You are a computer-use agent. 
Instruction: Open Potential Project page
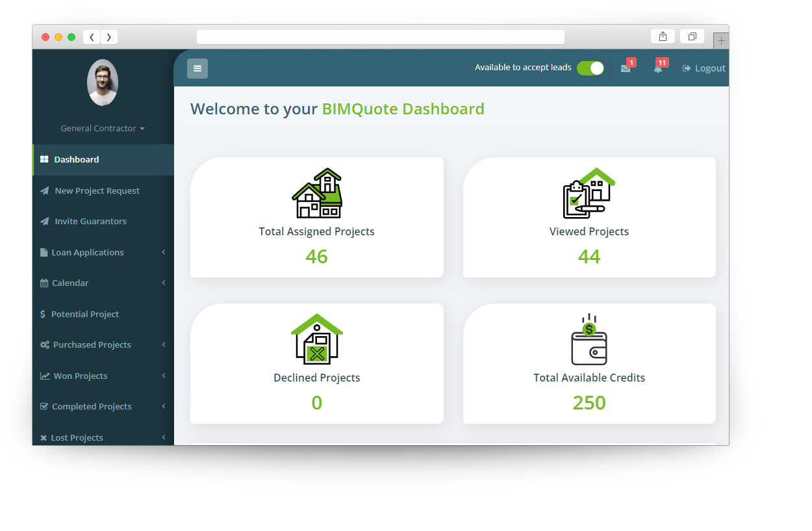pyautogui.click(x=103, y=315)
